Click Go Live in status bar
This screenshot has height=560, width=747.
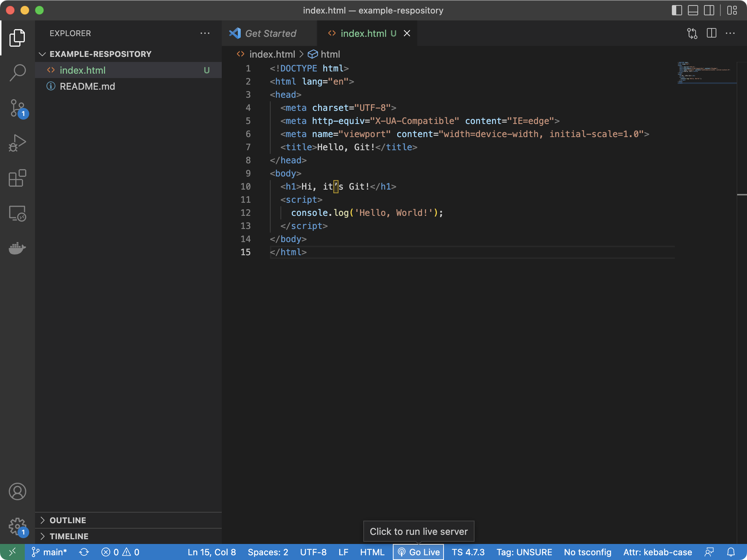coord(418,552)
